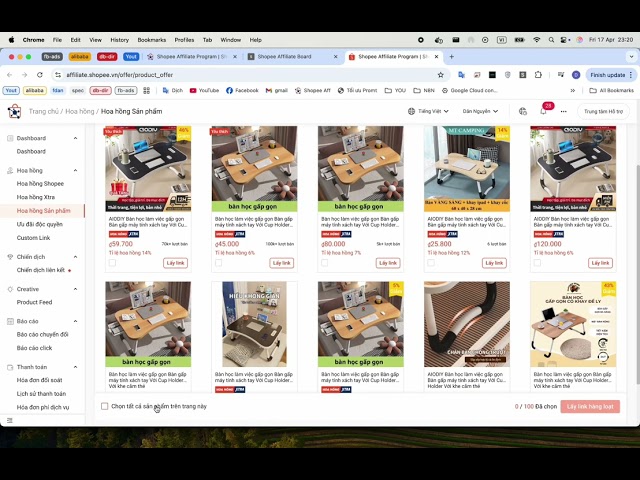The image size is (640, 480).
Task: Click the globe icon left of notification bell
Action: [x=523, y=111]
